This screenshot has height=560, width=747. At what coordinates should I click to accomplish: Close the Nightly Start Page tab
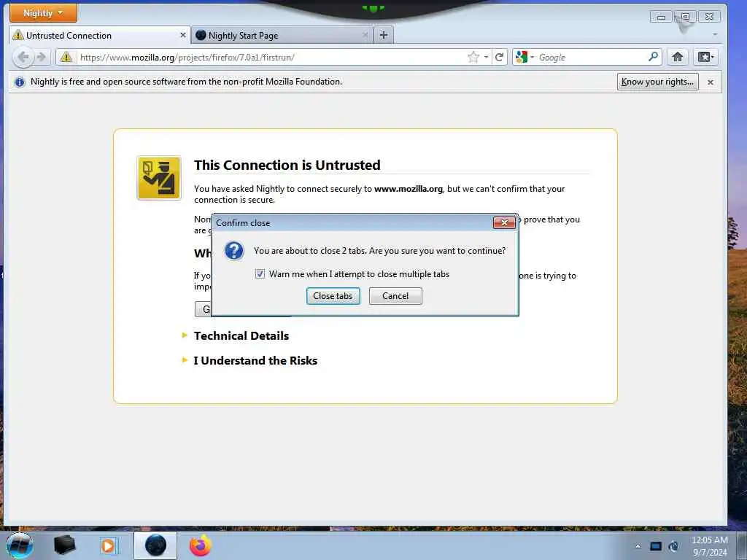[x=365, y=35]
